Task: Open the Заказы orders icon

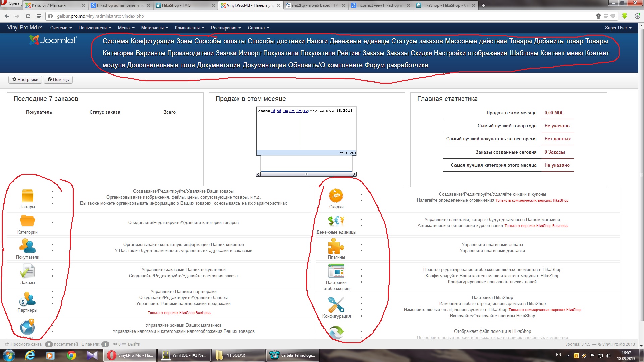Action: click(x=28, y=271)
